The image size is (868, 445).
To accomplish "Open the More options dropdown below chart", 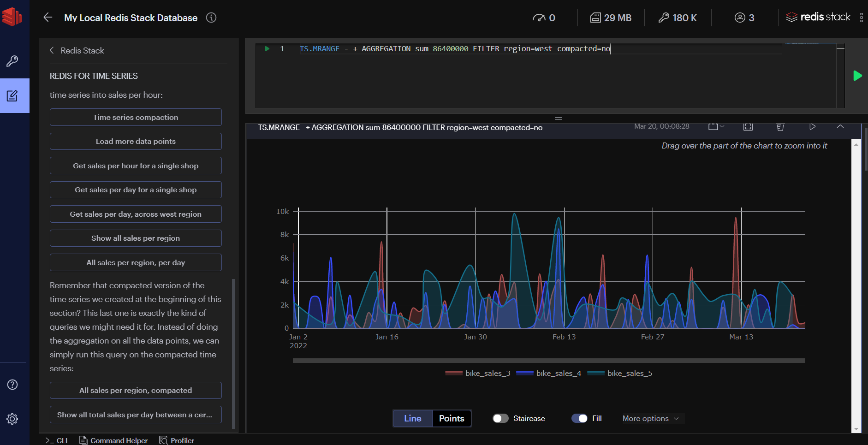I will coord(650,418).
